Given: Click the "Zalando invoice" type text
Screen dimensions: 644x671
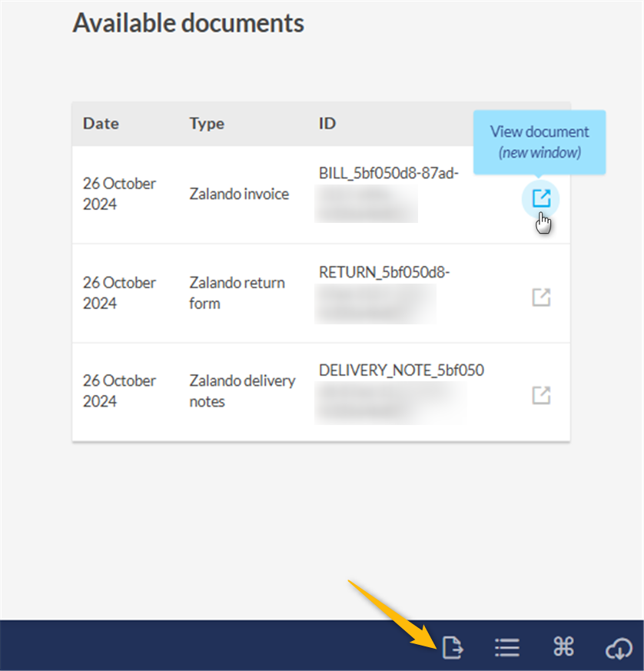Looking at the screenshot, I should tap(239, 194).
